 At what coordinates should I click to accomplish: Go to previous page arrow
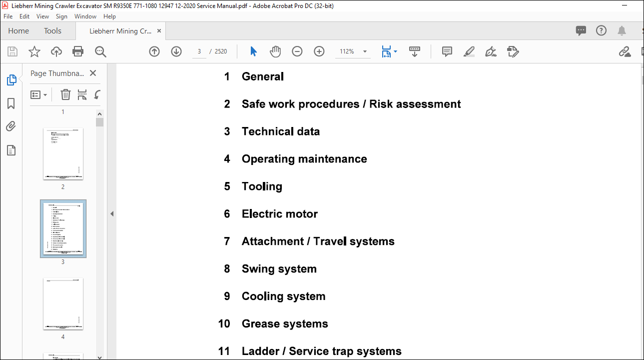pos(154,51)
